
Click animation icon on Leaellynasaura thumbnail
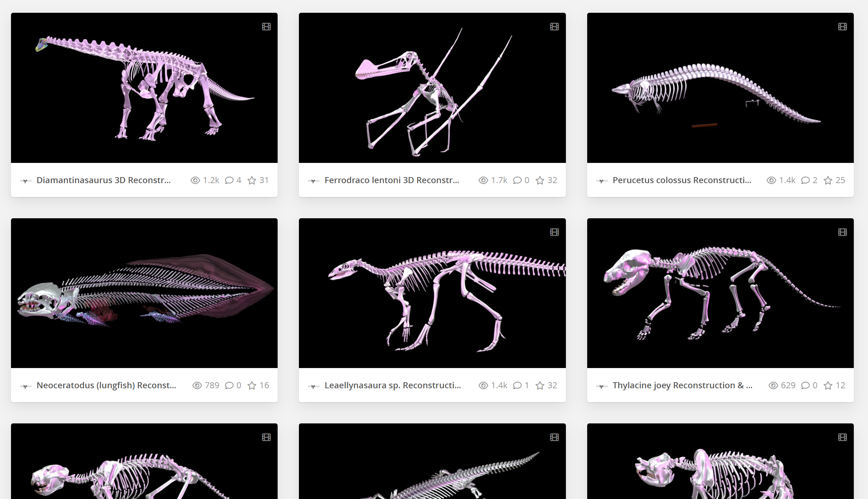coord(554,232)
